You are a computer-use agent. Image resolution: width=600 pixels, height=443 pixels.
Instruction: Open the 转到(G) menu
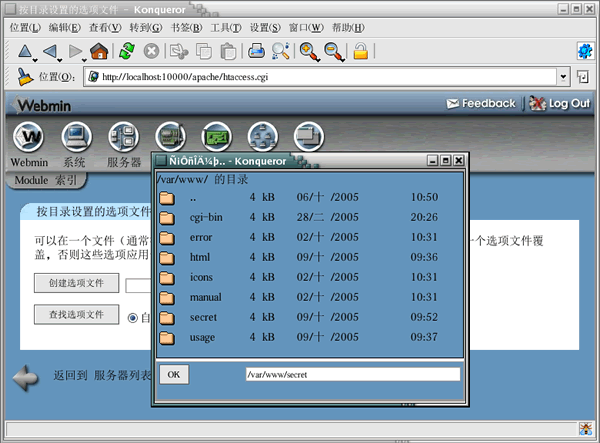(x=146, y=28)
